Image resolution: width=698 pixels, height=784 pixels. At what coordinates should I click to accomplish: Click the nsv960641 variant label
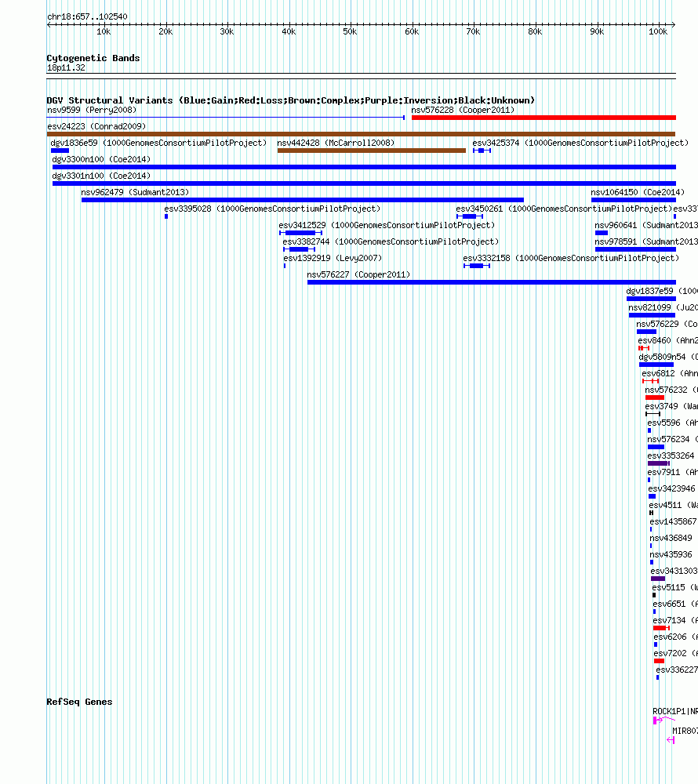click(646, 226)
